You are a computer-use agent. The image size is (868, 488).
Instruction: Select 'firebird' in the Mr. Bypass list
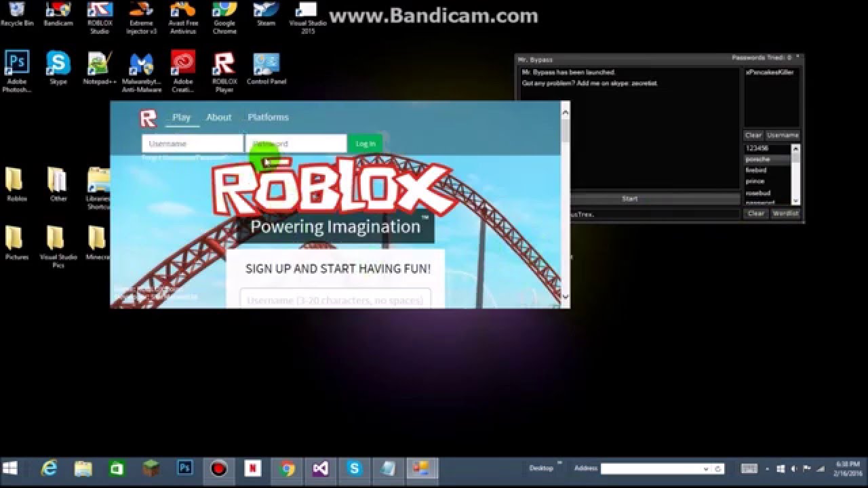768,170
